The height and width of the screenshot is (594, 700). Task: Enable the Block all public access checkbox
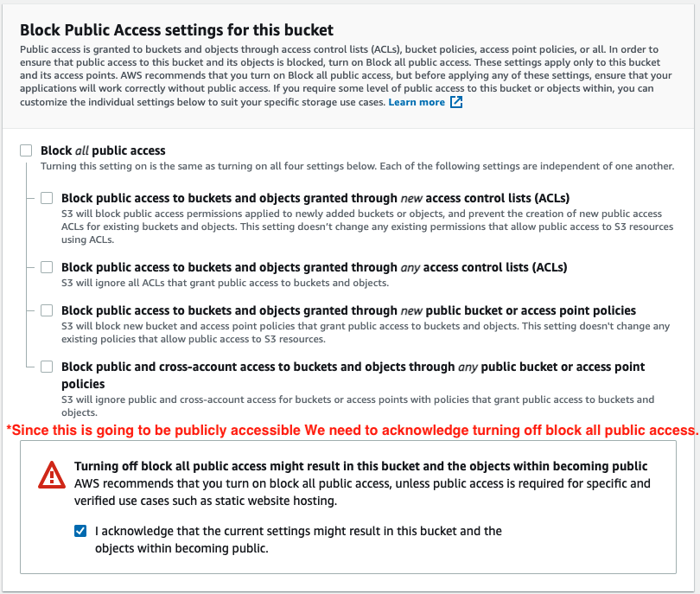tap(26, 150)
